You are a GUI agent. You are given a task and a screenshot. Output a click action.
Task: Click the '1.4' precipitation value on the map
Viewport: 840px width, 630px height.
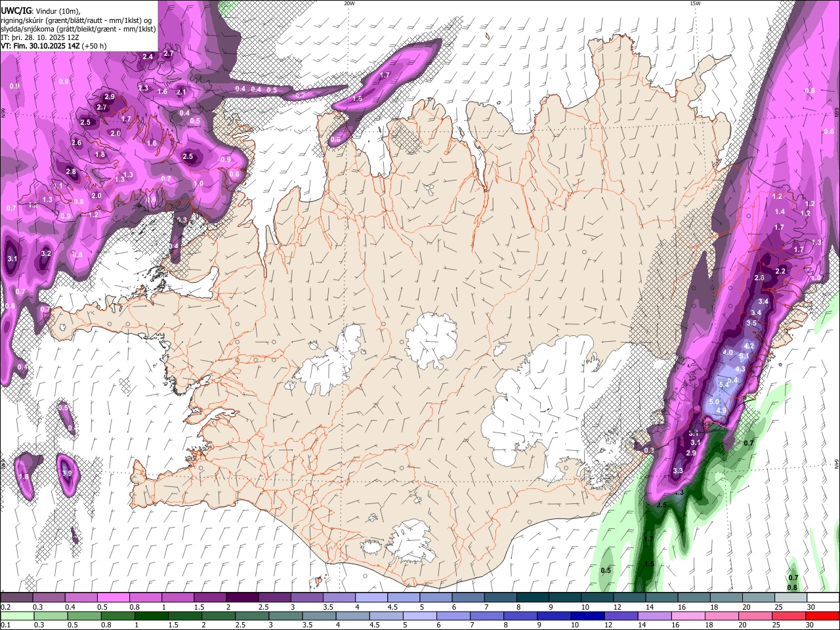pyautogui.click(x=780, y=211)
